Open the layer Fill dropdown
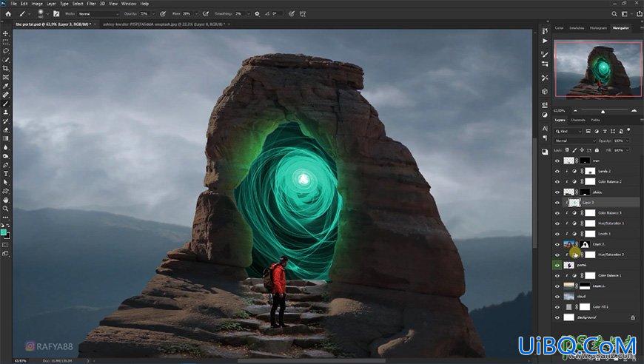 tap(628, 150)
